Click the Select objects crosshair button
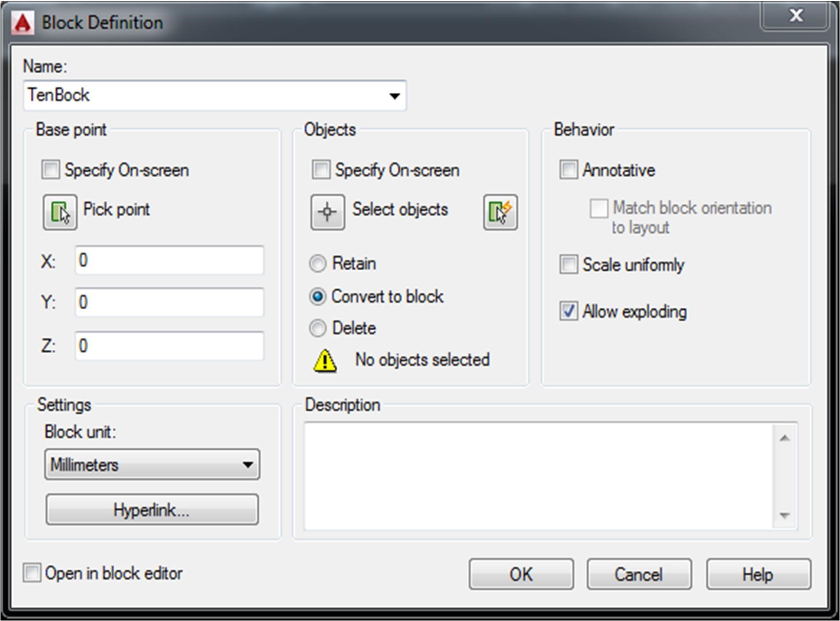 point(328,212)
